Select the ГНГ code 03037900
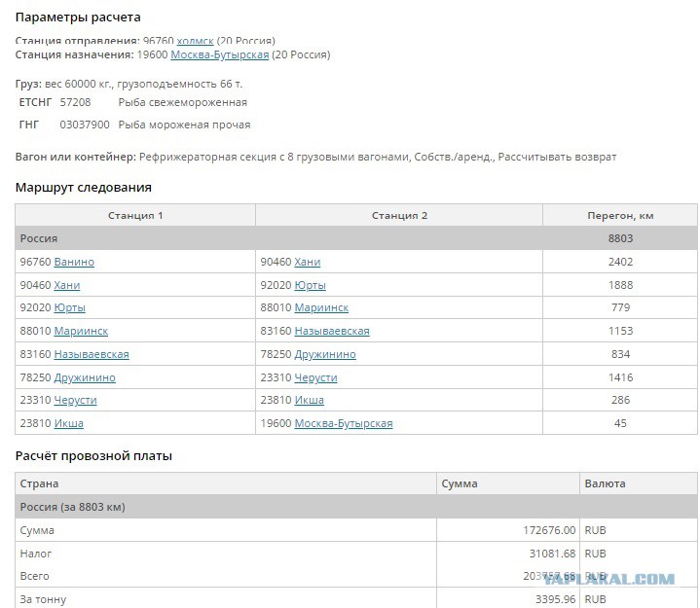Screen dimensions: 700x608 (85, 125)
